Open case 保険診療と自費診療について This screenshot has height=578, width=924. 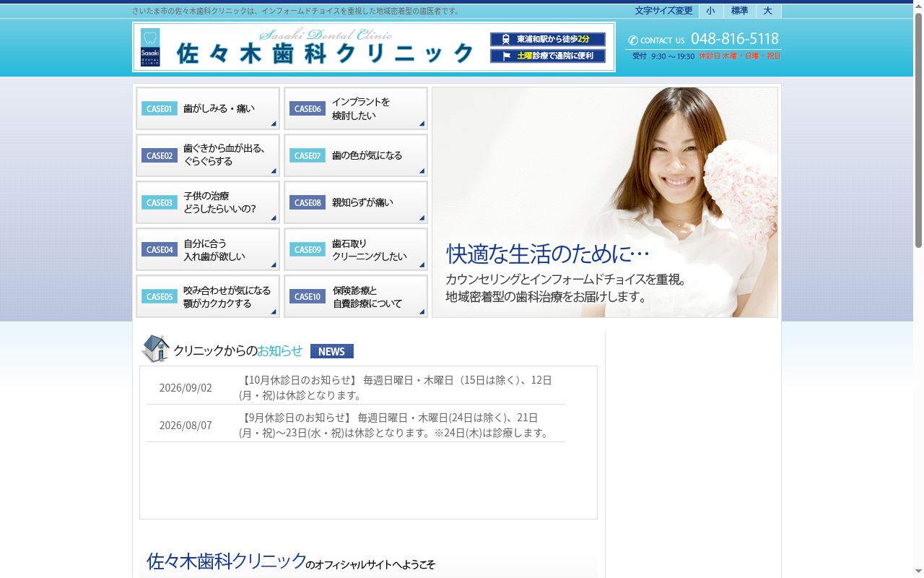point(356,296)
